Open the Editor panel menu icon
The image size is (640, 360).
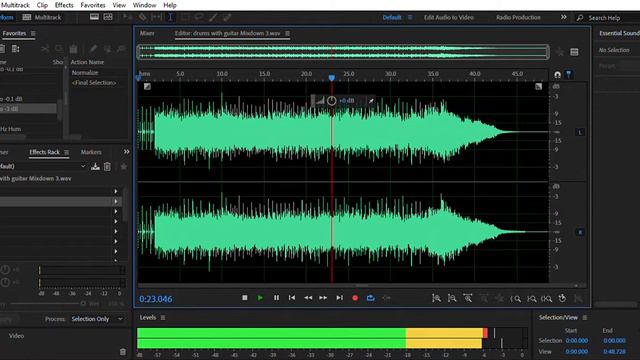click(287, 33)
